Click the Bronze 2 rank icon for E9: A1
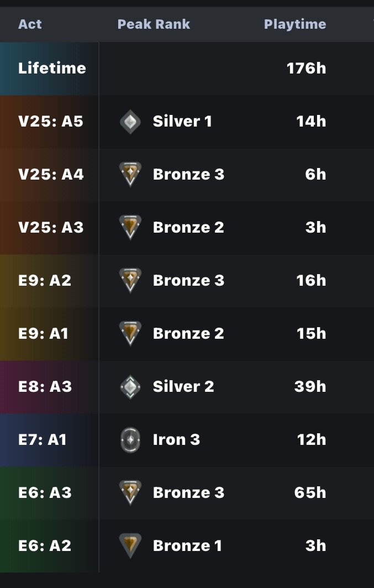The height and width of the screenshot is (588, 374). coord(130,333)
